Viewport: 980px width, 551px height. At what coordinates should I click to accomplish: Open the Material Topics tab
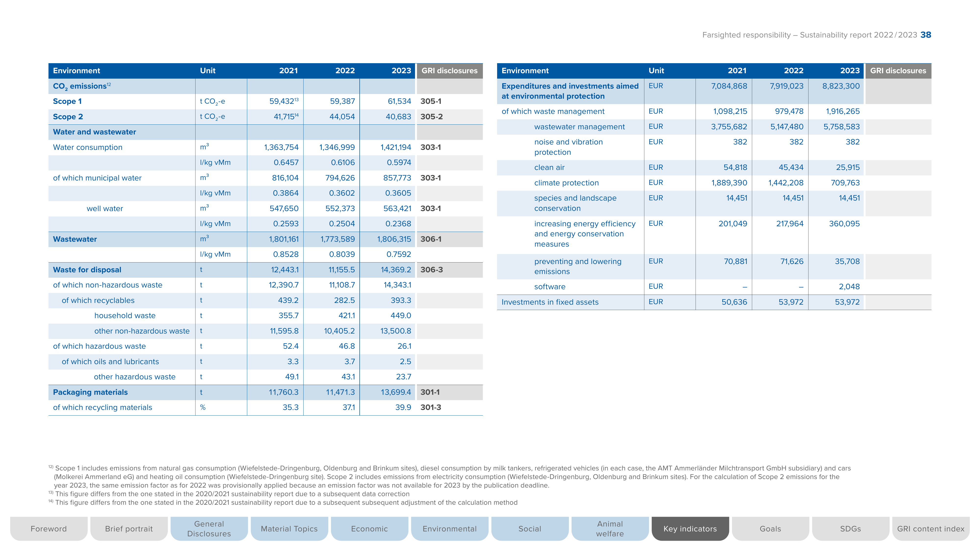[289, 528]
